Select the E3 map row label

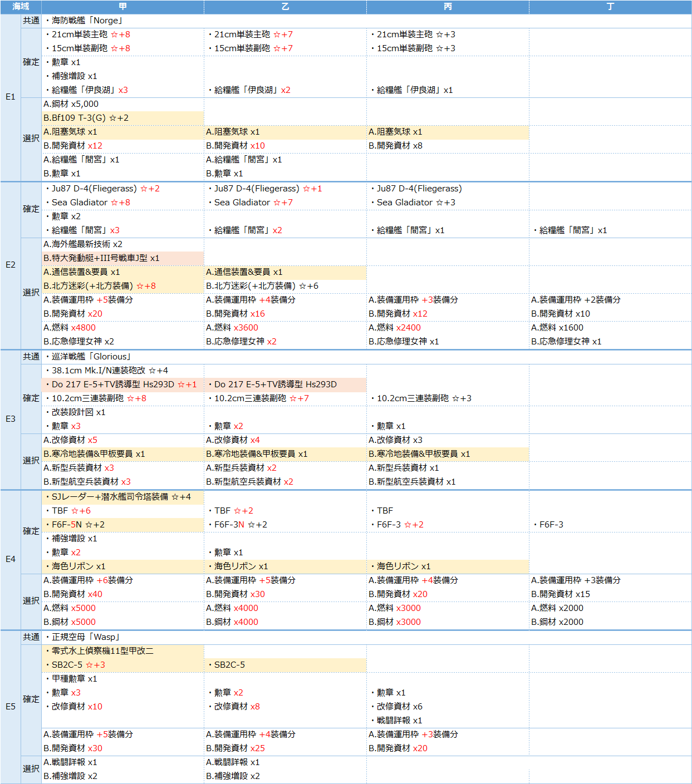[x=11, y=419]
